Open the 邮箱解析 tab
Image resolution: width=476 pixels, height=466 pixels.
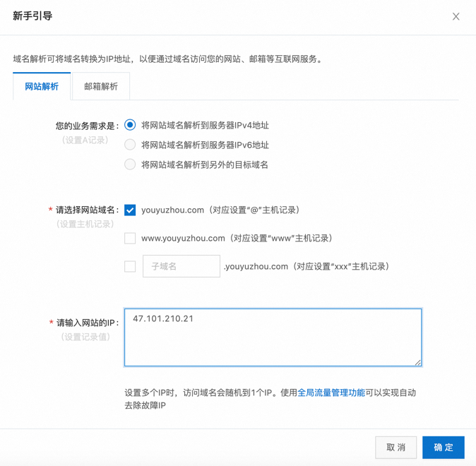[101, 86]
